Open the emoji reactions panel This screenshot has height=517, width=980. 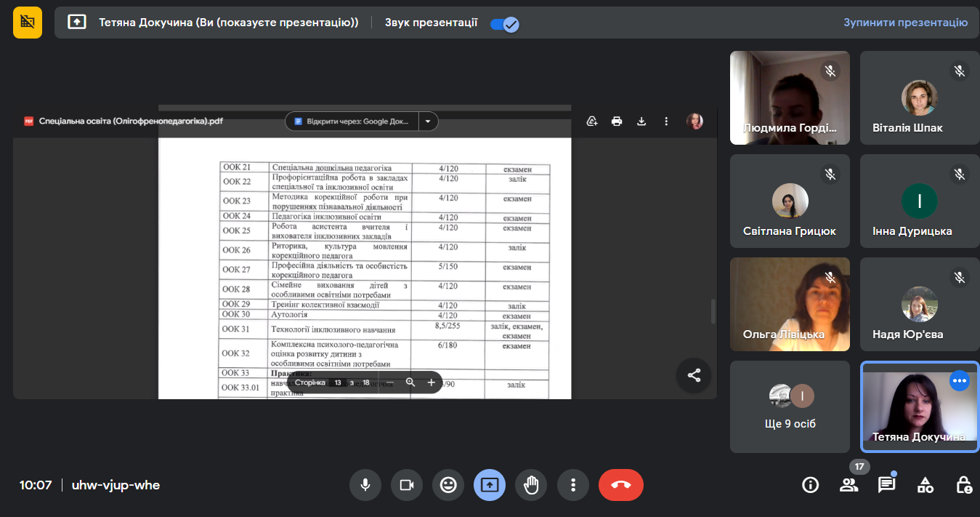[448, 485]
